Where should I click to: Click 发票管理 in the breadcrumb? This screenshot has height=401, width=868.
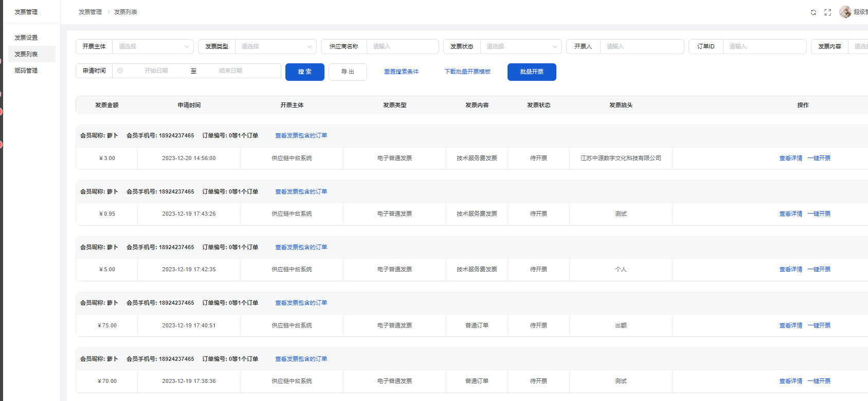(90, 12)
